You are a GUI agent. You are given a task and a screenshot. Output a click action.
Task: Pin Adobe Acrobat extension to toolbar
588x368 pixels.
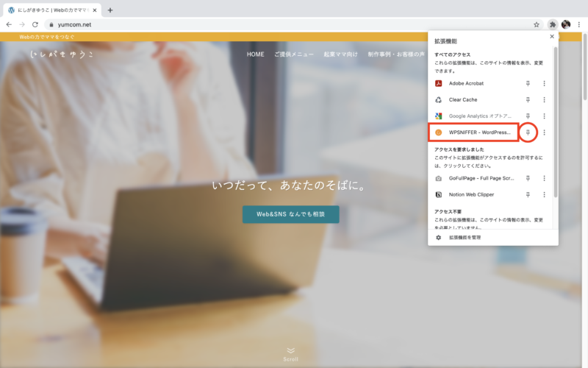(528, 83)
